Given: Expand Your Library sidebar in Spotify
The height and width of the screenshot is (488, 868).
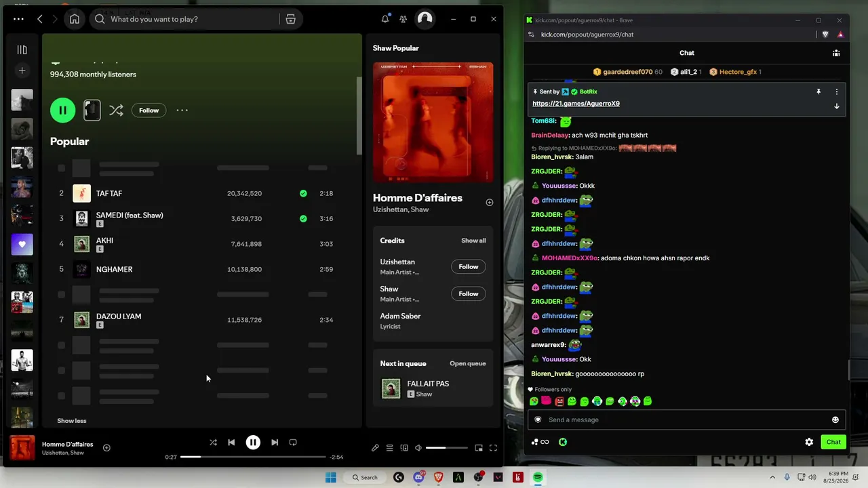Looking at the screenshot, I should [22, 49].
